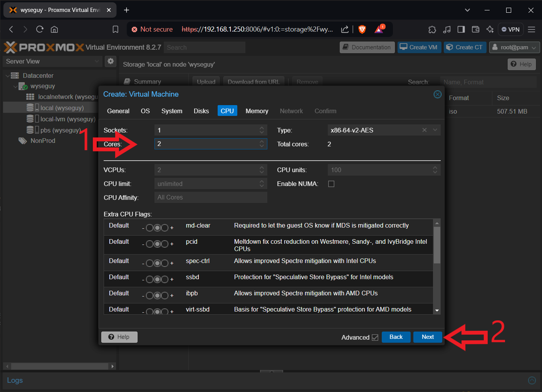This screenshot has width=542, height=392.
Task: Close the wyseguy Proxmox tab
Action: point(109,10)
